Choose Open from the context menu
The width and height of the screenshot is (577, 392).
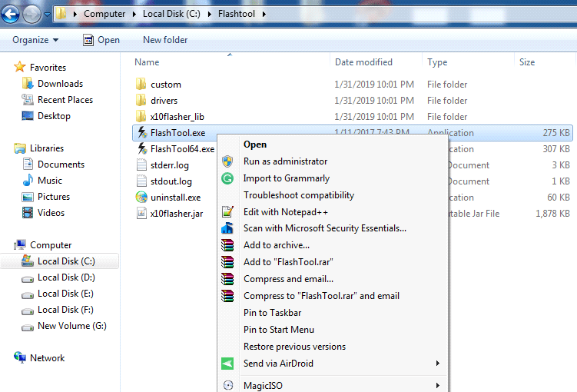point(333,145)
